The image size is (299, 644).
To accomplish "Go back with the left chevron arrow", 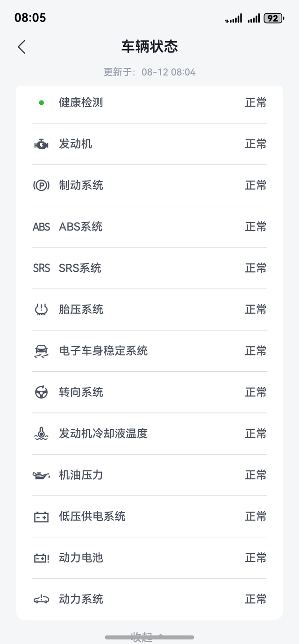I will 21,47.
